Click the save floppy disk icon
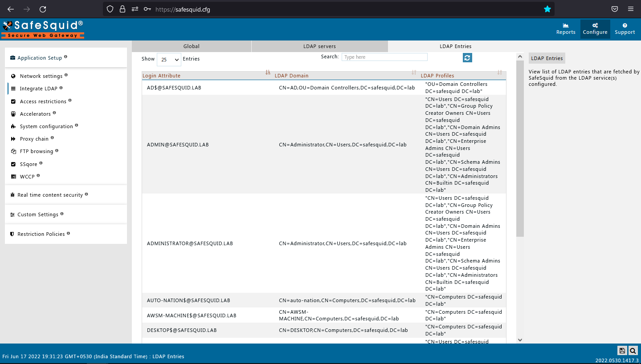 click(622, 350)
